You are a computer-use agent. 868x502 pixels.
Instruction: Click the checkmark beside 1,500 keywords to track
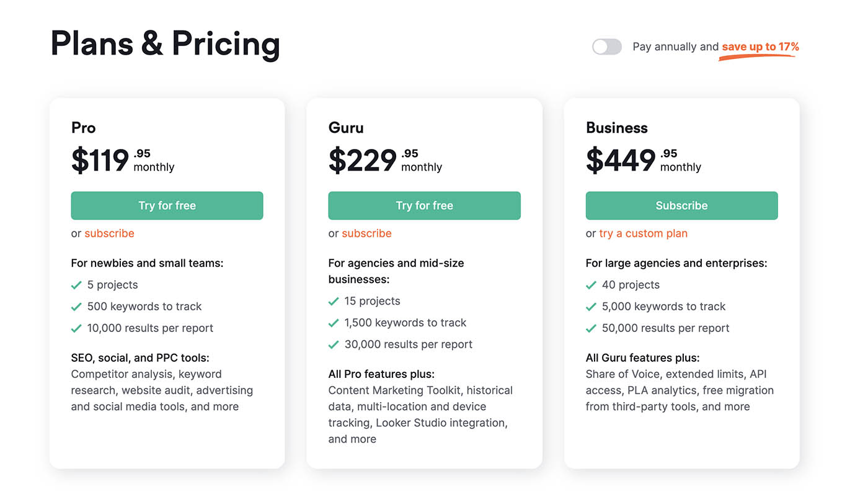pyautogui.click(x=334, y=323)
